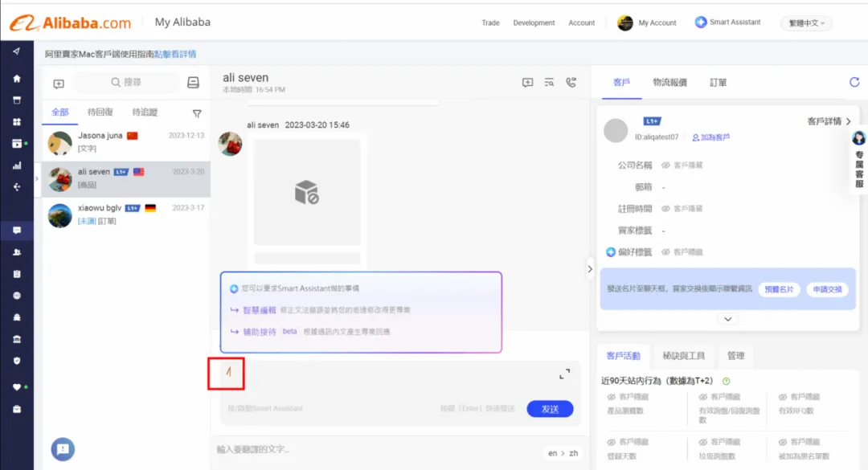The width and height of the screenshot is (868, 470).
Task: Open Jasona juna conversation
Action: pos(126,142)
